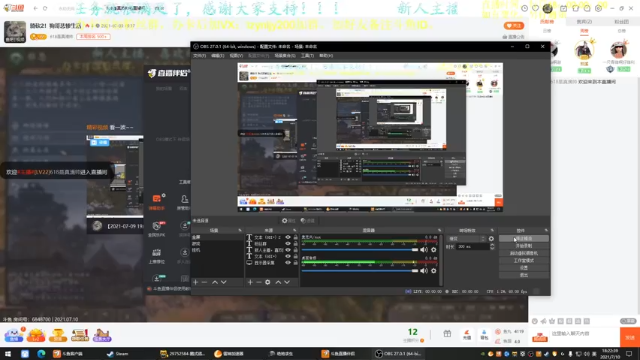The image size is (640, 360).
Task: Click the gift box icon in Douyu toolbar
Action: [447, 334]
